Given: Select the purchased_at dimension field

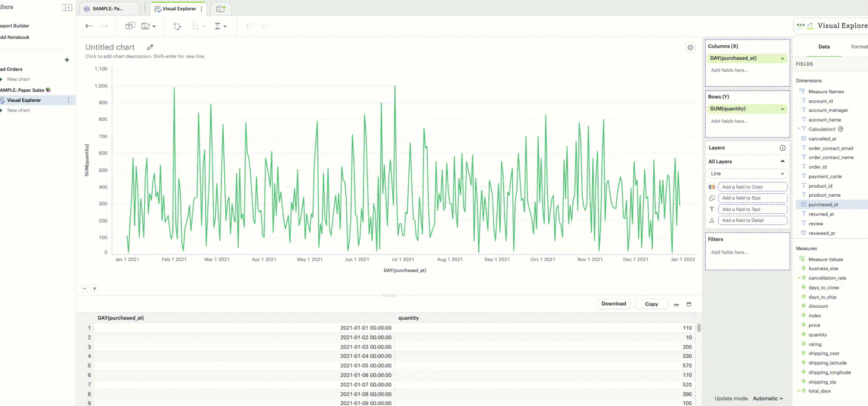Looking at the screenshot, I should click(x=823, y=205).
